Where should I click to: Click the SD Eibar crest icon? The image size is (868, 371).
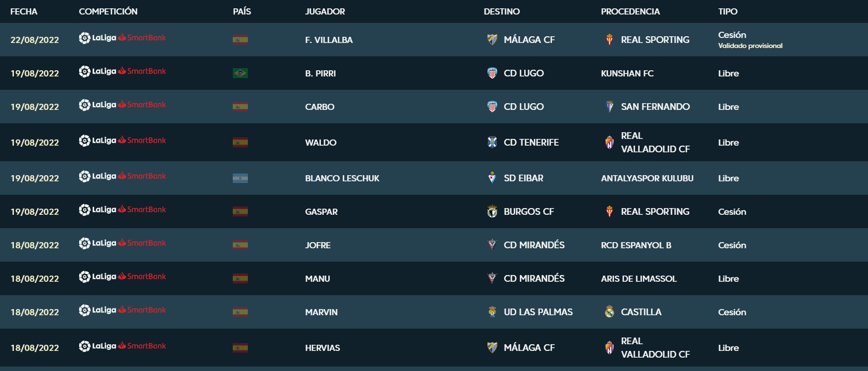[x=492, y=178]
